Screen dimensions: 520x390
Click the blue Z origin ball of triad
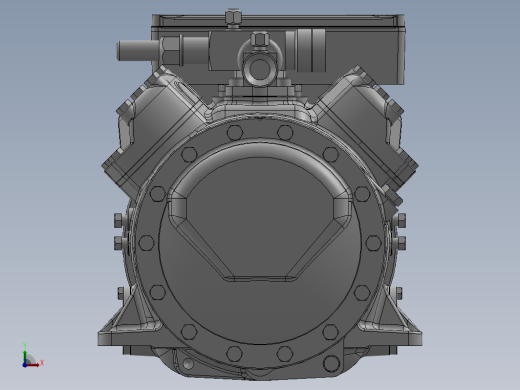click(25, 365)
